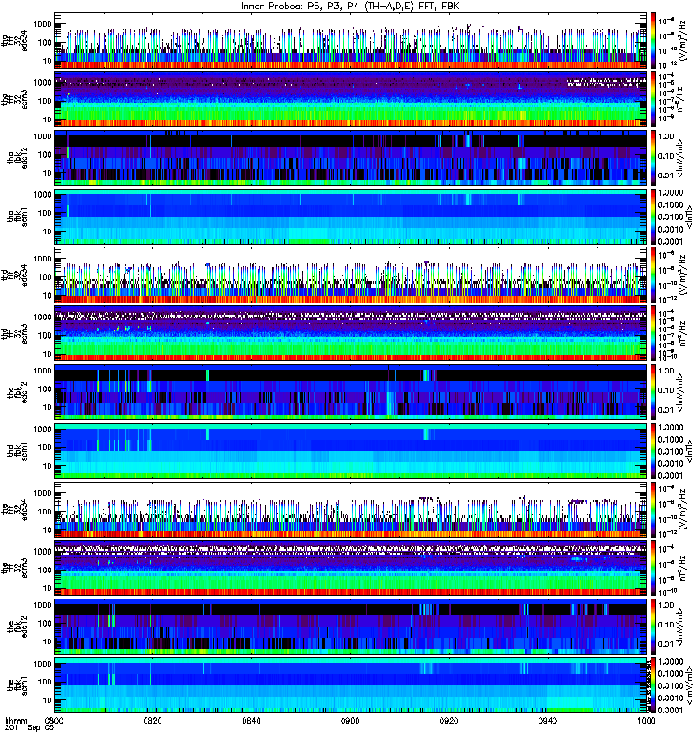Select the thd fbk edc12 spectrogram panel
The image size is (700, 747).
click(351, 392)
